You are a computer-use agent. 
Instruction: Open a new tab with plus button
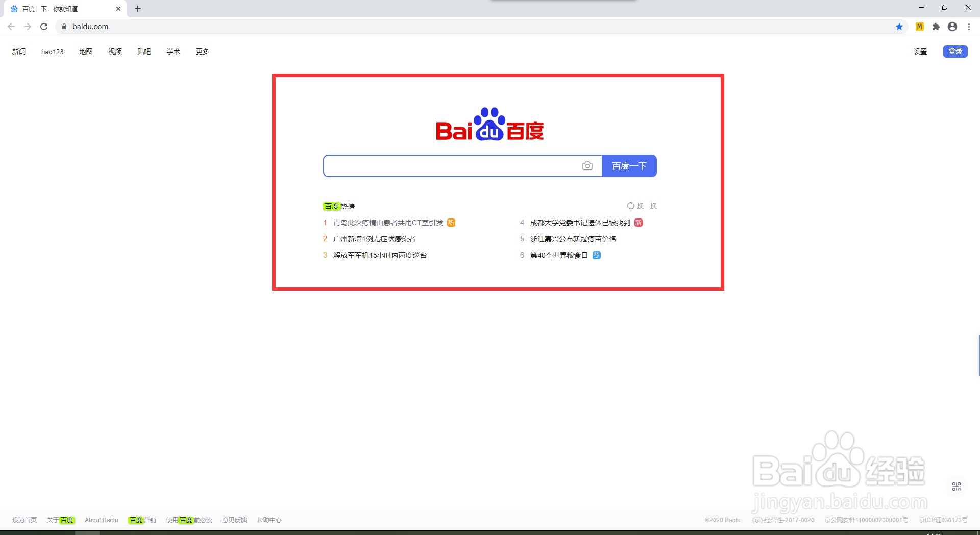click(x=138, y=9)
